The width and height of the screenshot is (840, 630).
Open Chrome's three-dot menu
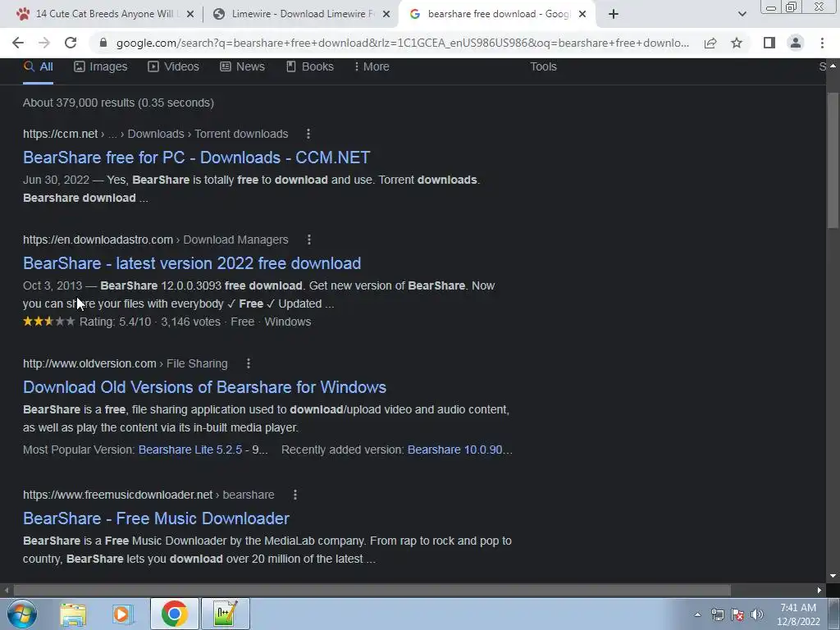(x=822, y=43)
